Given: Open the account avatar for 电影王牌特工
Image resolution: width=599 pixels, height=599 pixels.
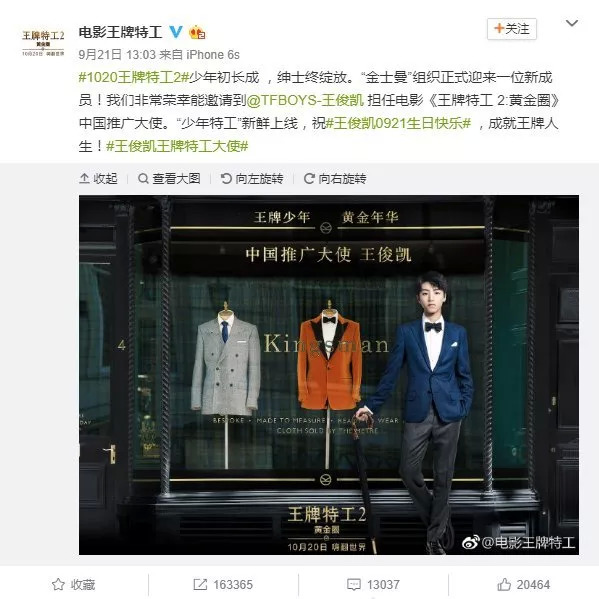Looking at the screenshot, I should pos(43,43).
